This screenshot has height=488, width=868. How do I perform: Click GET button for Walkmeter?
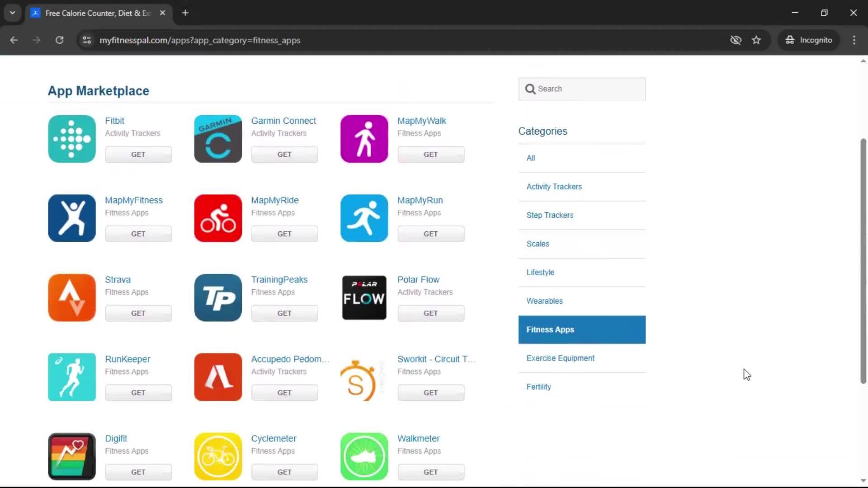pyautogui.click(x=431, y=472)
